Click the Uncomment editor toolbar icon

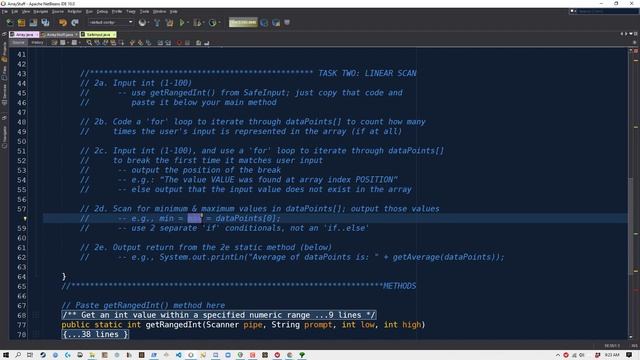click(x=207, y=42)
